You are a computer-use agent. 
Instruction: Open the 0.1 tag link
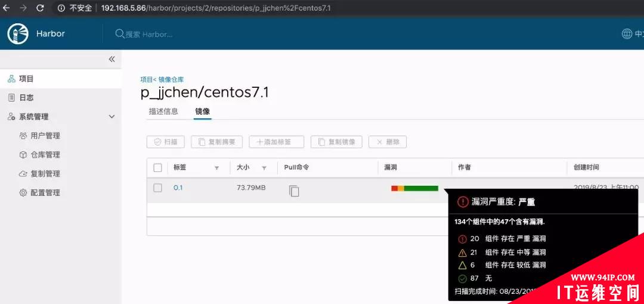click(178, 188)
